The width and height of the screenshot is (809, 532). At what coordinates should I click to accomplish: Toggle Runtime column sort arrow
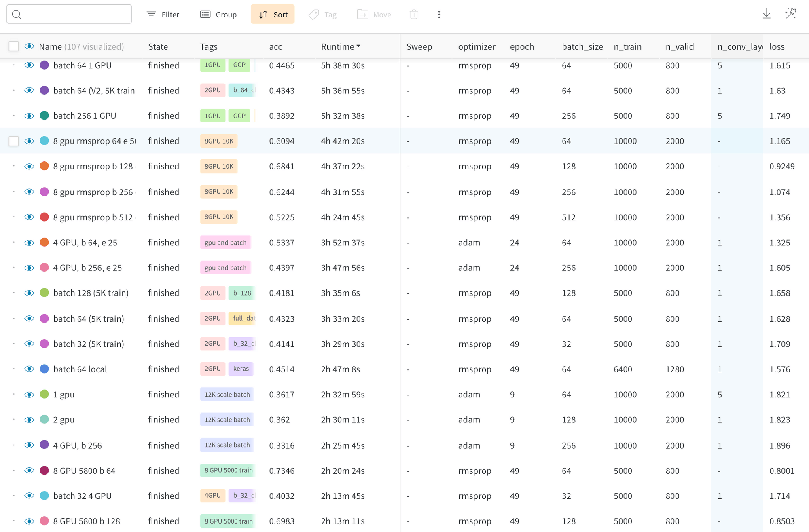click(358, 46)
